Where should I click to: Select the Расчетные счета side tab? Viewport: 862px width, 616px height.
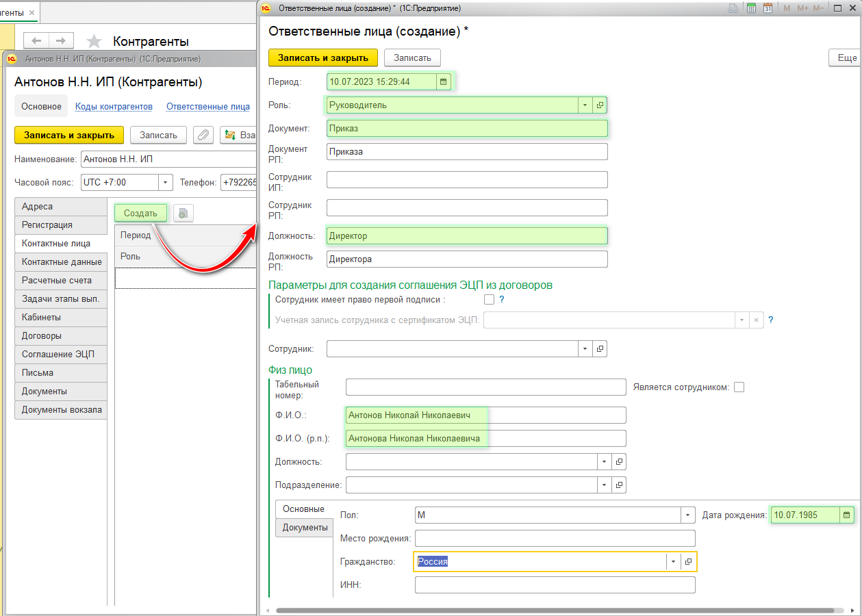pyautogui.click(x=56, y=281)
